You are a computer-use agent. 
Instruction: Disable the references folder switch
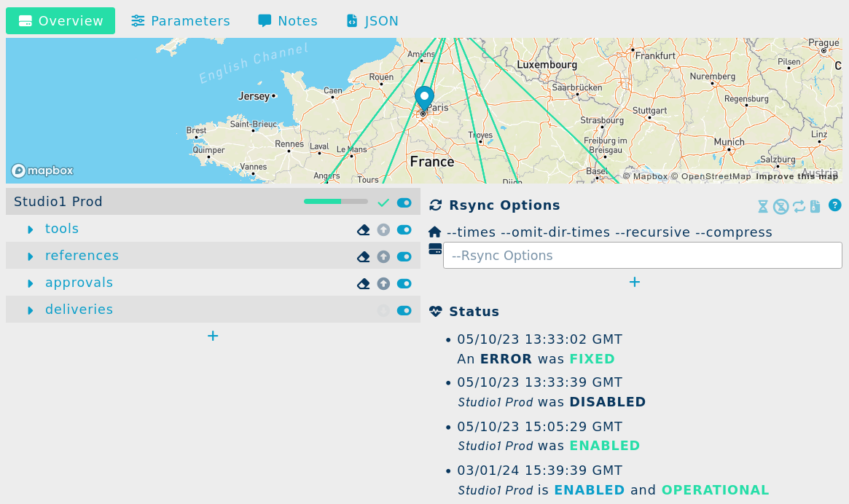[x=404, y=256]
